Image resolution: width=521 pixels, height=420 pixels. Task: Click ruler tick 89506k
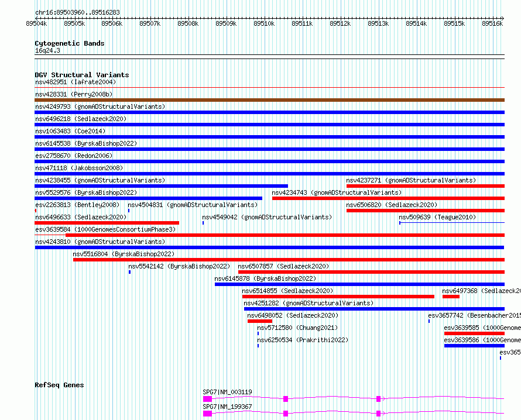(112, 23)
